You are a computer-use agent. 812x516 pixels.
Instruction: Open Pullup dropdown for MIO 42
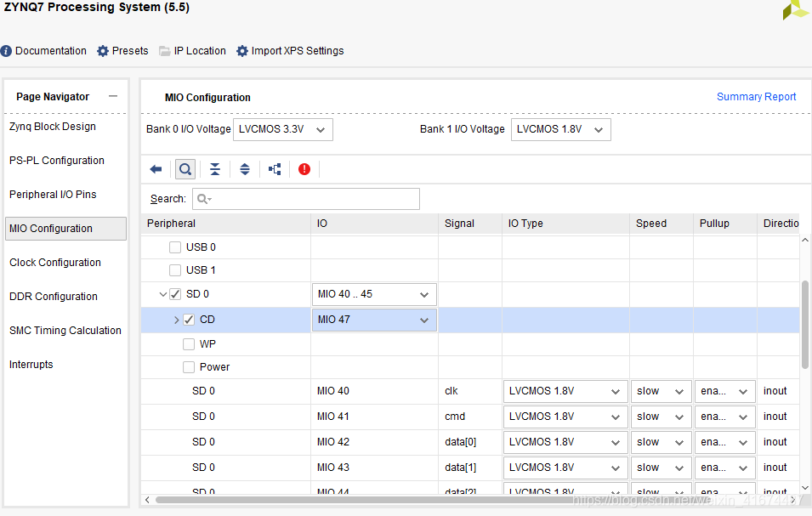[x=724, y=442]
